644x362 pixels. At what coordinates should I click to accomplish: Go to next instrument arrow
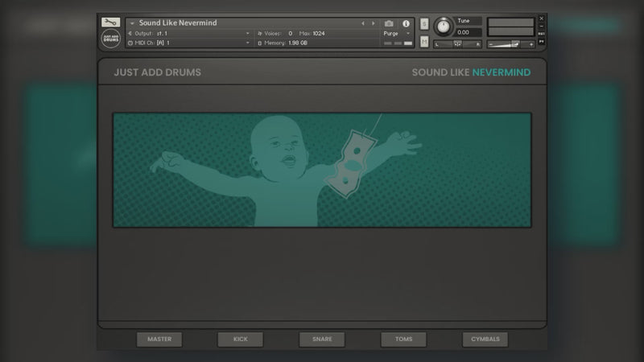coord(374,23)
